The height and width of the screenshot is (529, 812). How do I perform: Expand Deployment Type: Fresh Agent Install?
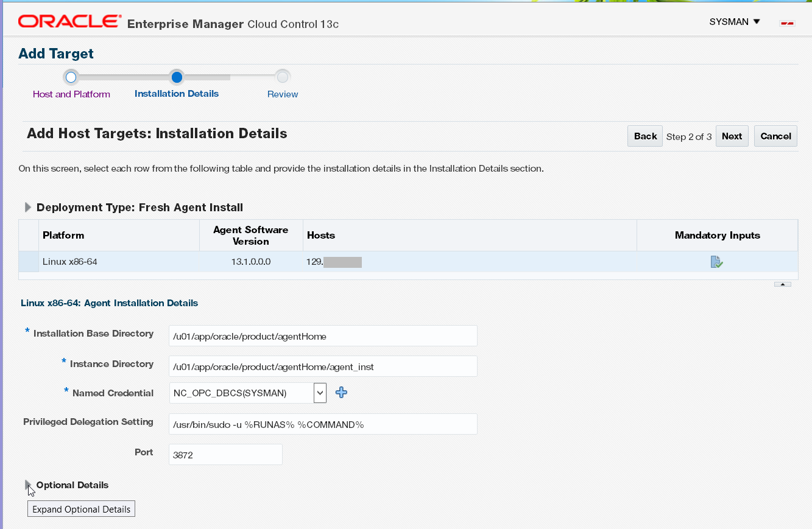point(28,208)
